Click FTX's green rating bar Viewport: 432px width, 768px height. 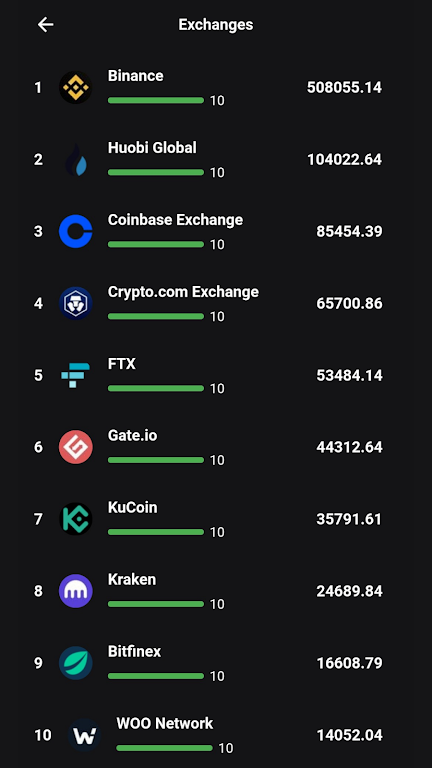click(156, 388)
